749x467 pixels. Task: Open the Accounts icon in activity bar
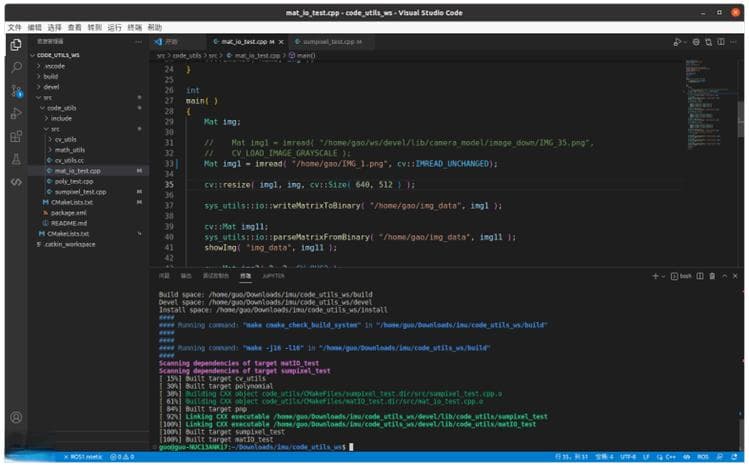point(16,417)
